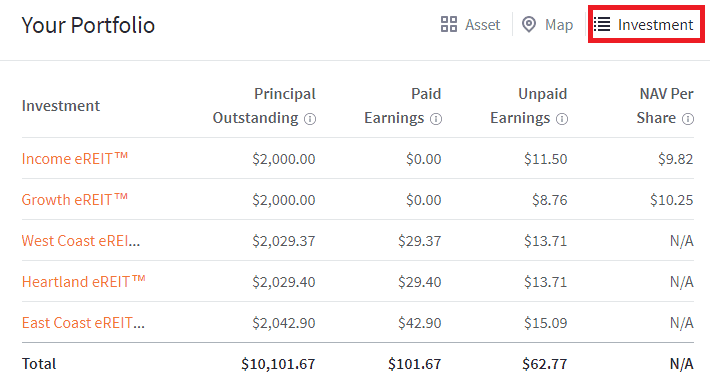Click the Your Portfolio heading

(x=88, y=25)
